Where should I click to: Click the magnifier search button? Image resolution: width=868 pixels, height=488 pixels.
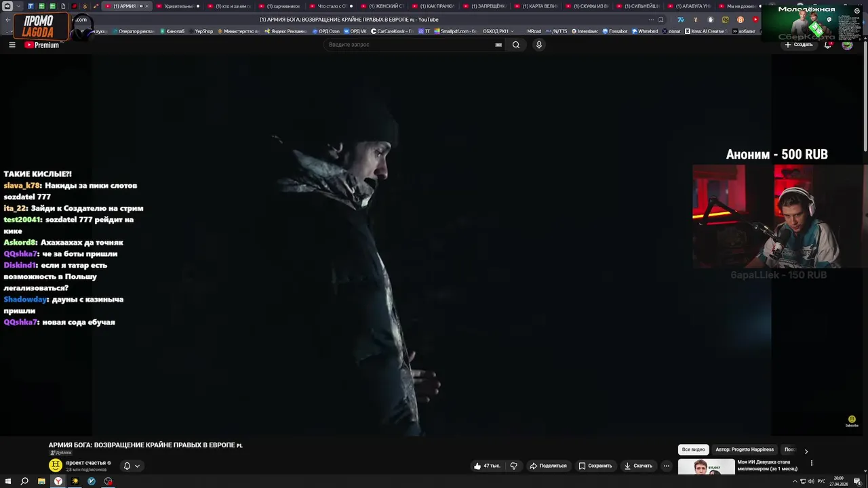pos(516,45)
